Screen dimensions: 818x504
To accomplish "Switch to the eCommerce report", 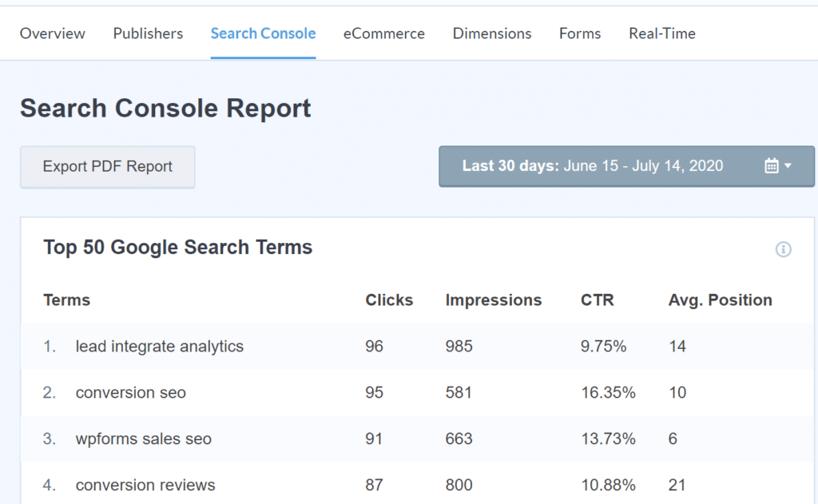I will point(383,34).
